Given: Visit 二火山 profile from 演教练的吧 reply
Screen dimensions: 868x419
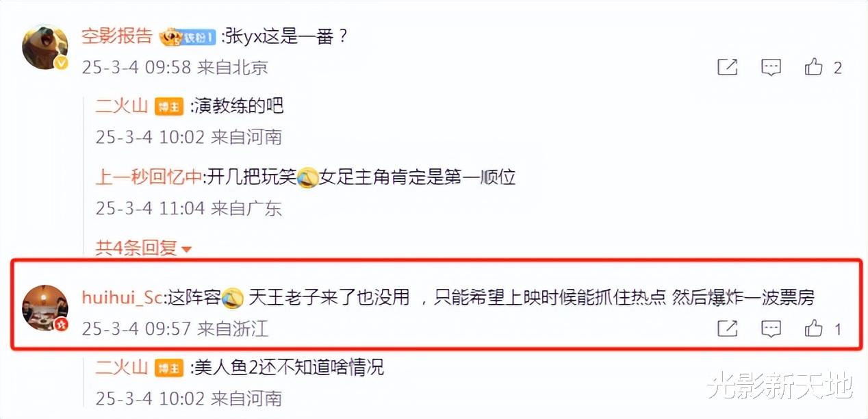Looking at the screenshot, I should [x=122, y=105].
